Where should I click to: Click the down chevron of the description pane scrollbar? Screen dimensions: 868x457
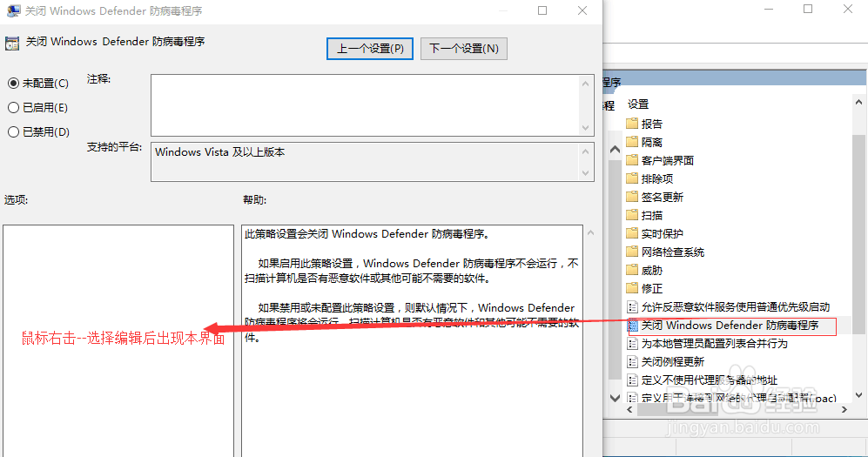[615, 397]
